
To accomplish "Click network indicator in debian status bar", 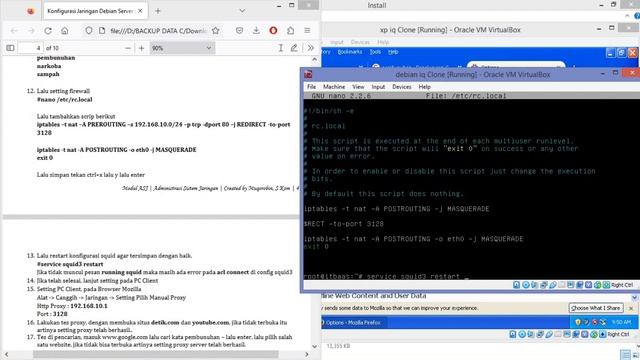I will click(x=544, y=285).
